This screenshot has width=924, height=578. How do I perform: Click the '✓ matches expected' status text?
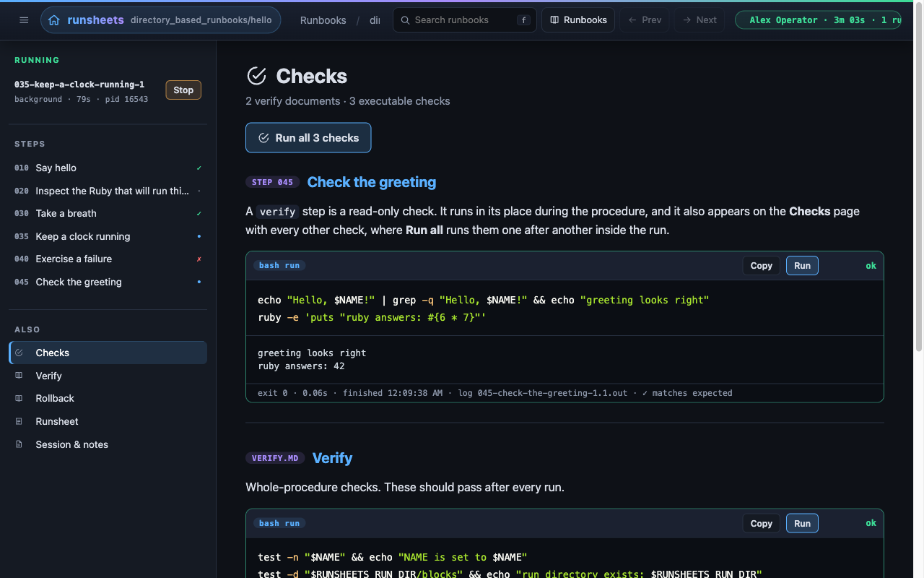tap(687, 393)
